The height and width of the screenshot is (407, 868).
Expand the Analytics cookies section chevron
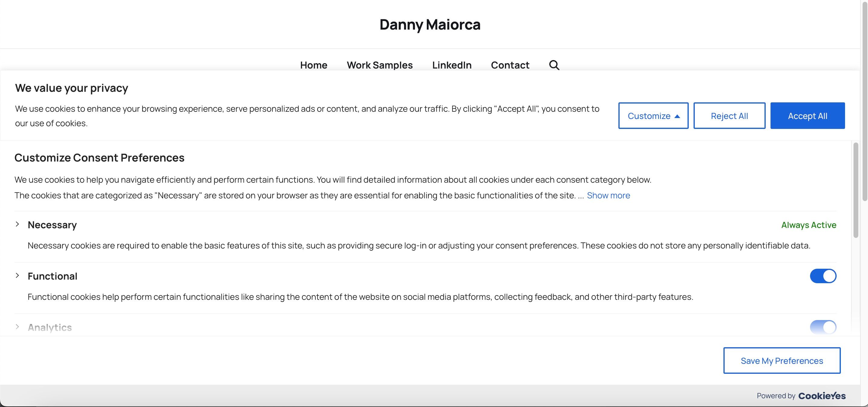coord(18,327)
